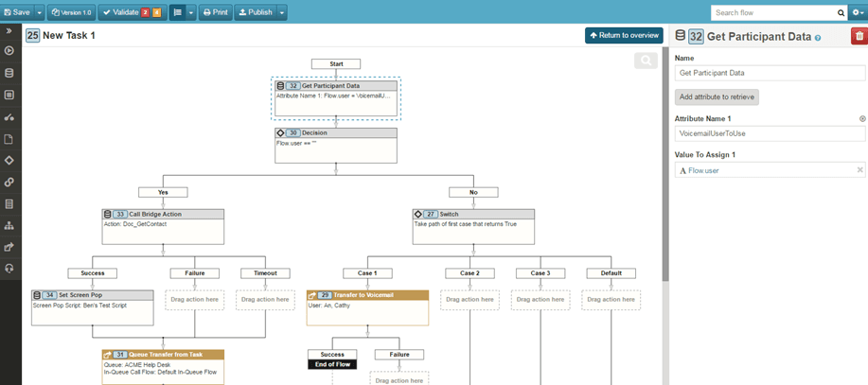
Task: Expand the left toolbox sidebar
Action: click(9, 31)
